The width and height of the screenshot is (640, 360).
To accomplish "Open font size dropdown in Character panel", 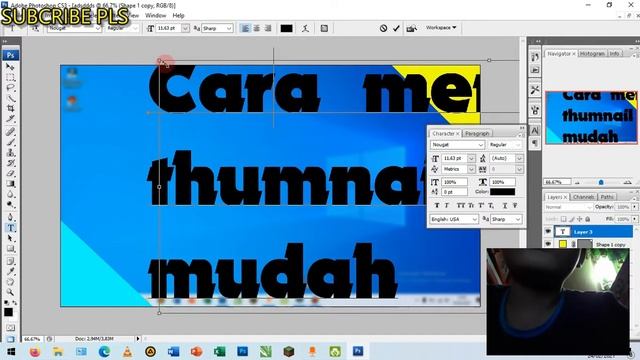I will tap(471, 158).
